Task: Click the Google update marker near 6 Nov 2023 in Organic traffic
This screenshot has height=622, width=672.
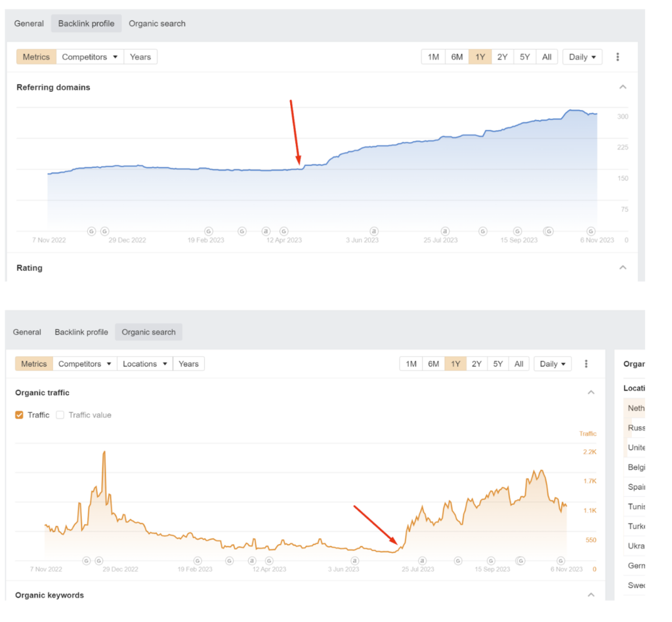Action: click(561, 561)
